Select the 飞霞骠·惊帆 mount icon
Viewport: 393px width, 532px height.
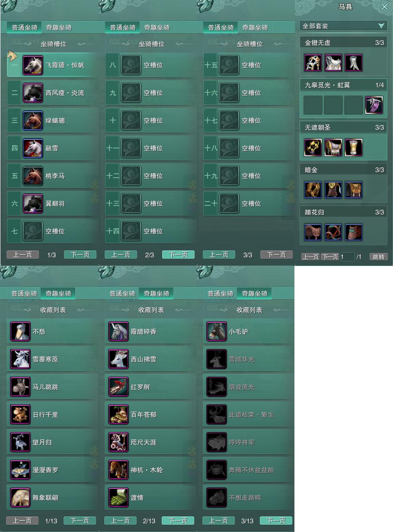click(x=33, y=65)
